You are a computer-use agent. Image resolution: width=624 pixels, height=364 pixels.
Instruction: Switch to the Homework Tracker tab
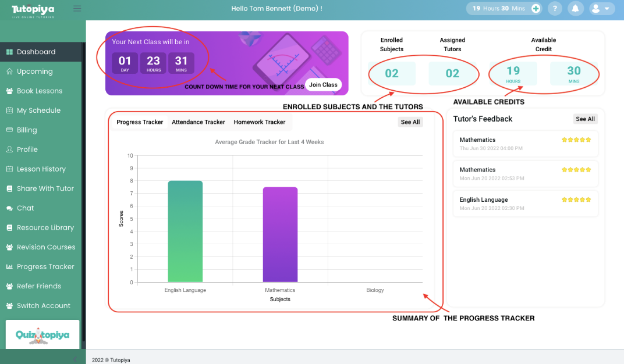point(260,122)
